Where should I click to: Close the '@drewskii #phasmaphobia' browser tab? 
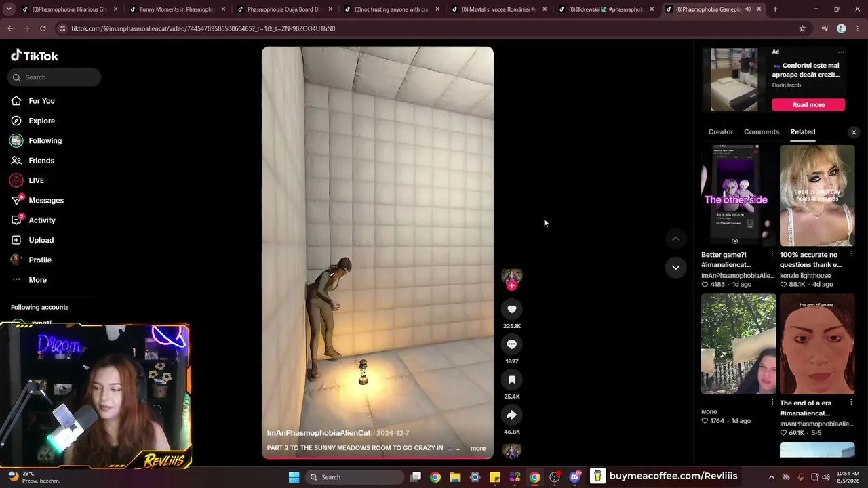coord(652,9)
